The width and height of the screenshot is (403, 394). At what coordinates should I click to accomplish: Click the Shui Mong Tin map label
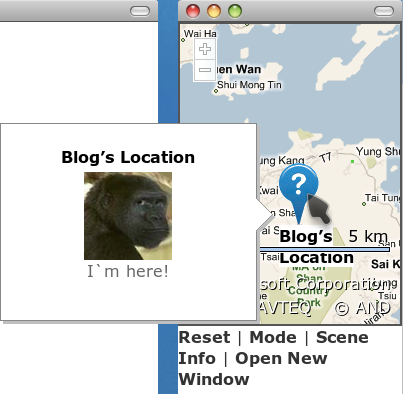pyautogui.click(x=249, y=85)
